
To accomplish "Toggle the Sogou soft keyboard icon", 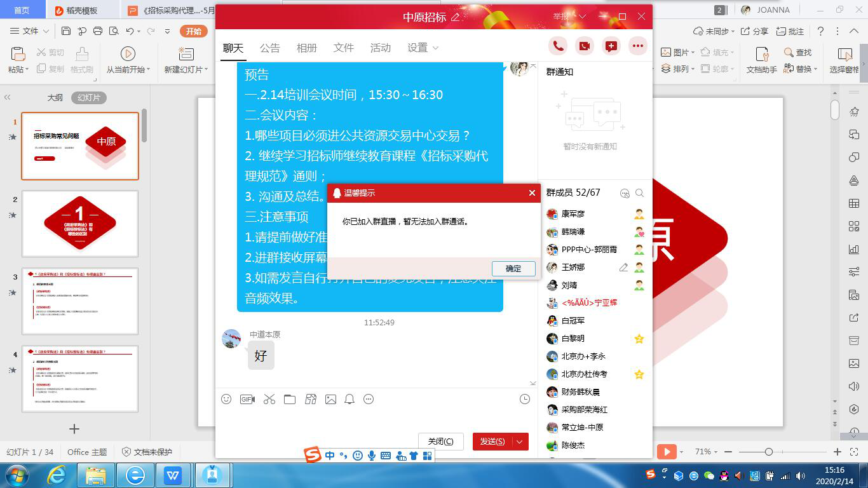I will tap(385, 456).
